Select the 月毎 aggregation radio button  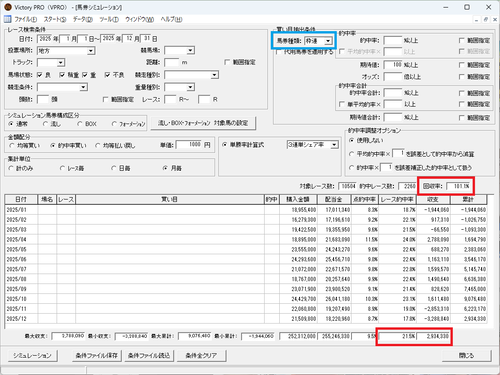pos(165,168)
